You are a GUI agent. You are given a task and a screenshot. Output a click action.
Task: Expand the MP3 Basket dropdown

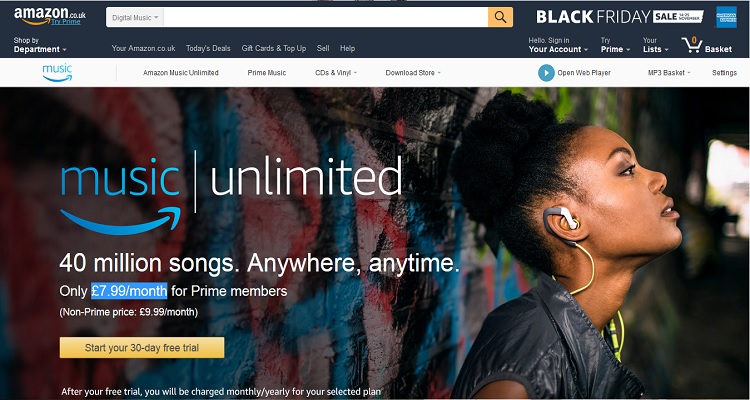tap(669, 73)
